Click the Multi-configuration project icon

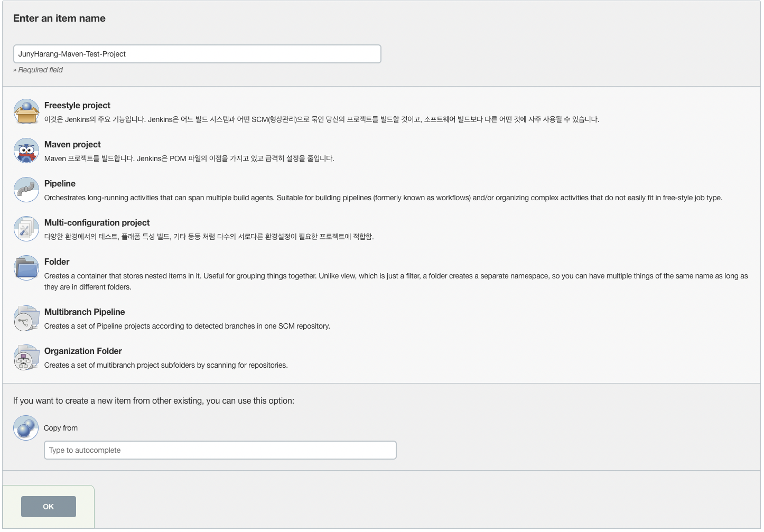26,229
